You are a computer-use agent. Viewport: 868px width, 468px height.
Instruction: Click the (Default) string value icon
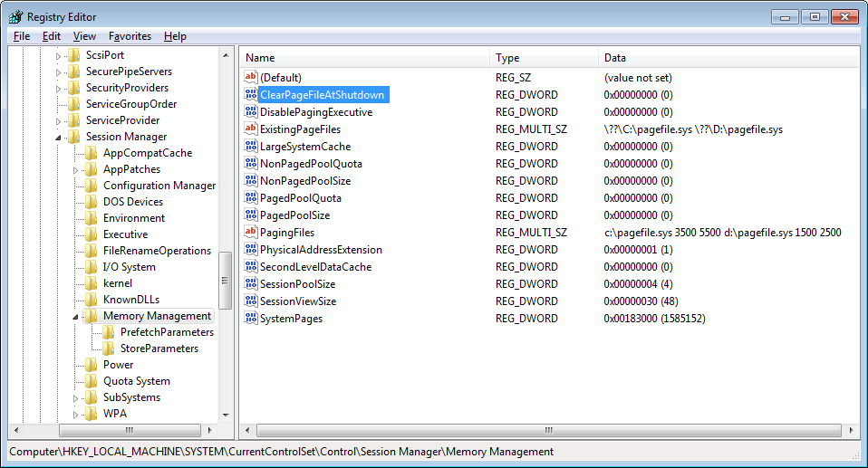click(x=251, y=78)
